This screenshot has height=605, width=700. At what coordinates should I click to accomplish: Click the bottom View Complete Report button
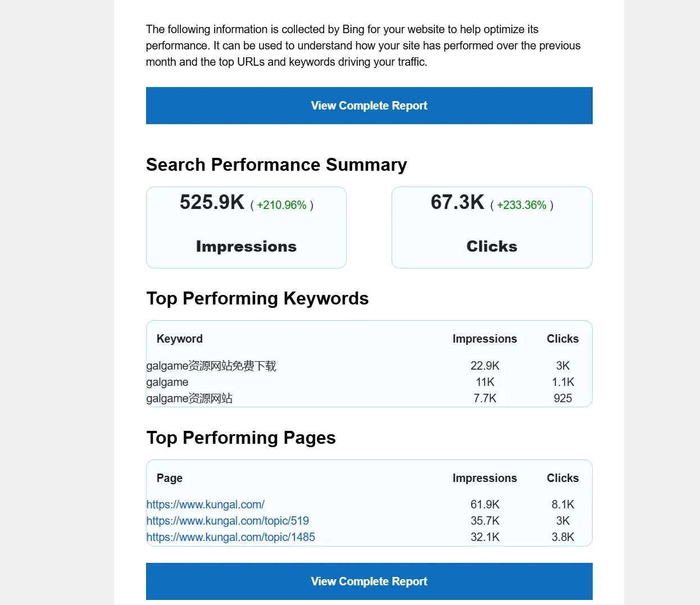pyautogui.click(x=369, y=581)
